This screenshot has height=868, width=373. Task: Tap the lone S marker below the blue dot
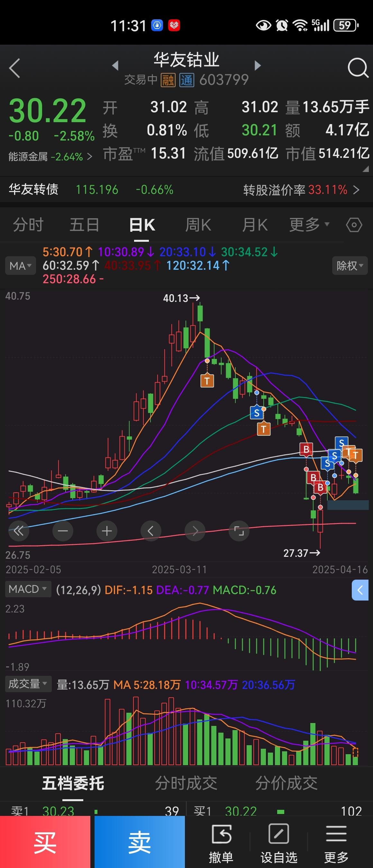[x=257, y=412]
